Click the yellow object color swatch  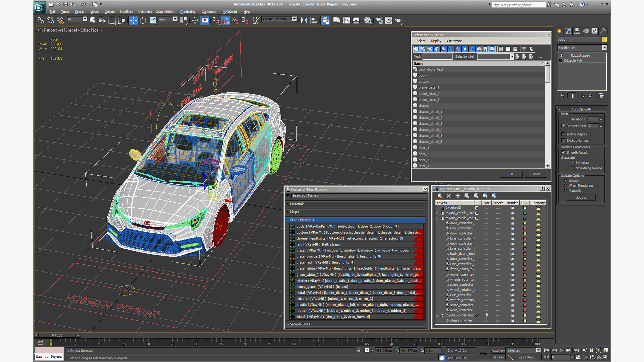click(604, 40)
